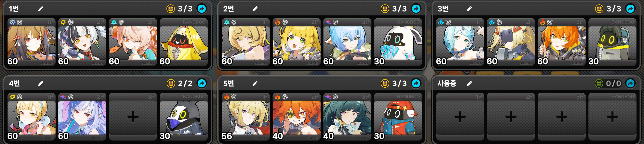Click the share arrow icon on the 사용중 panel

tap(630, 83)
